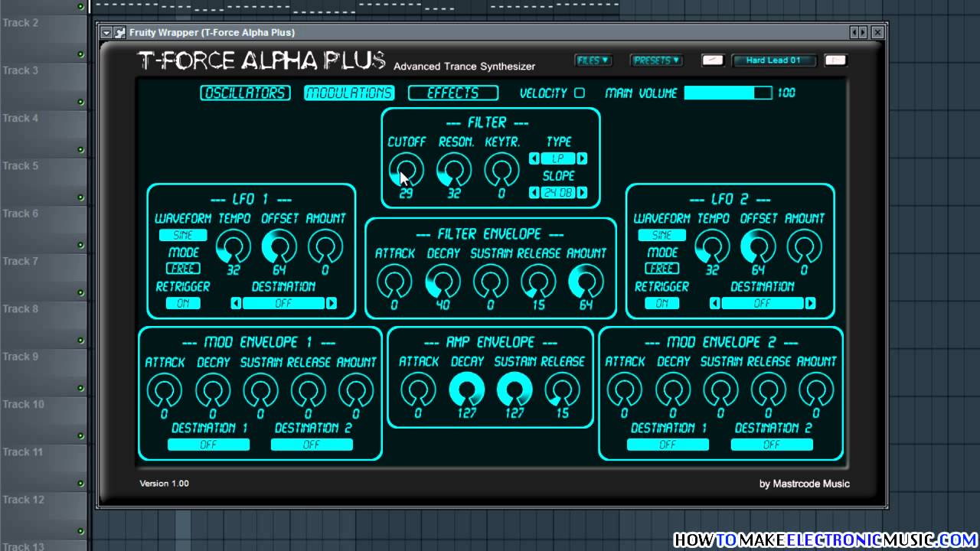Click the Mod Envelope 1 ATTACK knob

(x=165, y=390)
